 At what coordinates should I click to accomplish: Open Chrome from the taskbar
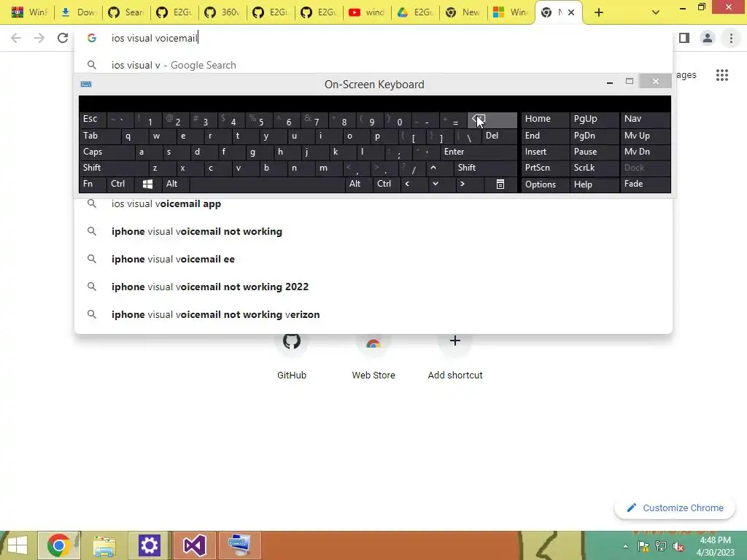(x=58, y=545)
